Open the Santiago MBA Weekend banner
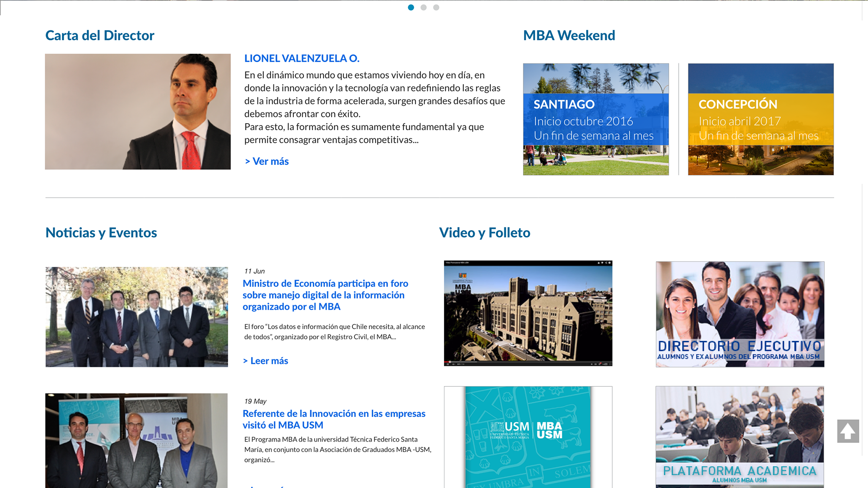 click(596, 119)
